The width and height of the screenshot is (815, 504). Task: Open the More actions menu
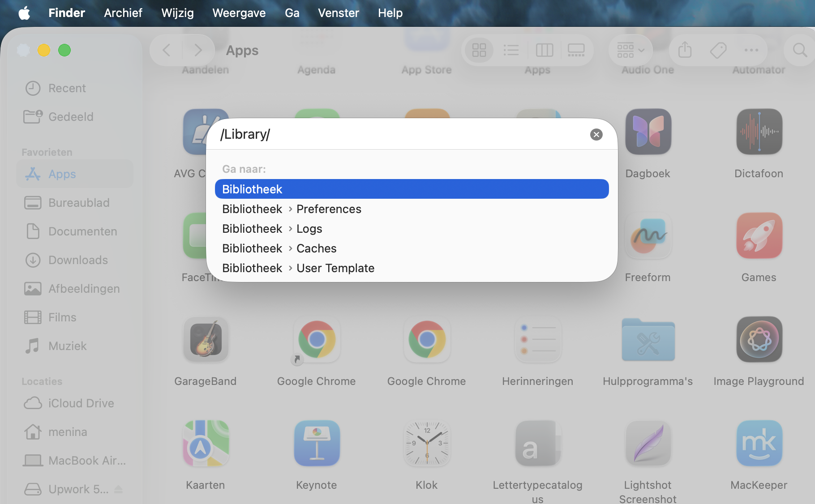point(751,50)
